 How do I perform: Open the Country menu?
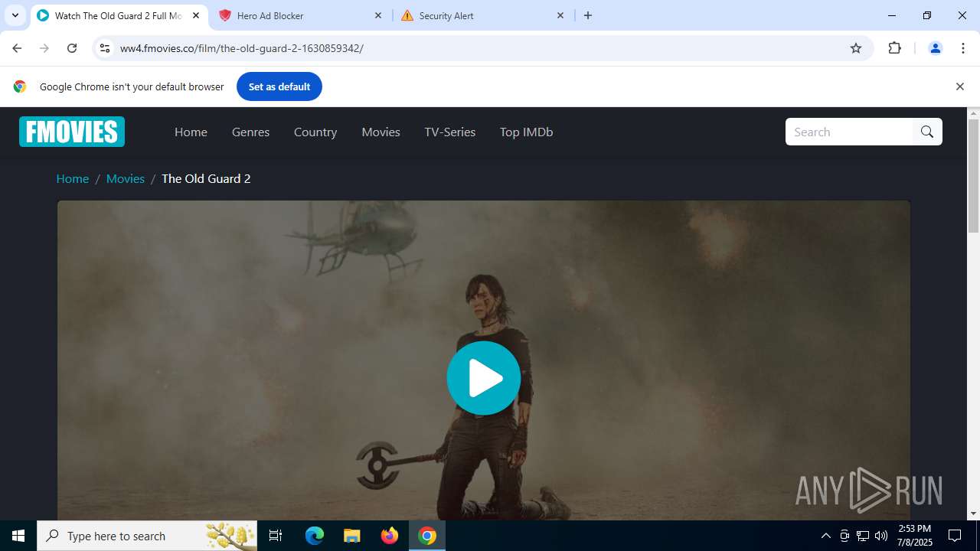click(x=315, y=132)
